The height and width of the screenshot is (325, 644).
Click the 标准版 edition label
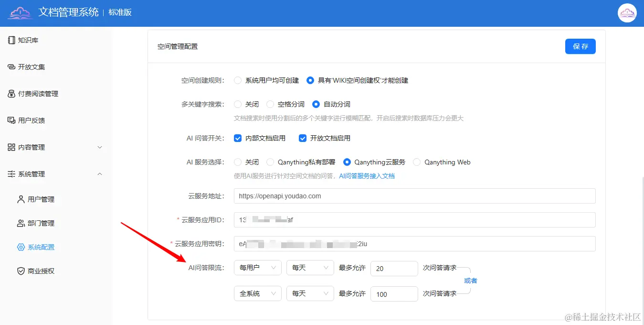[120, 12]
